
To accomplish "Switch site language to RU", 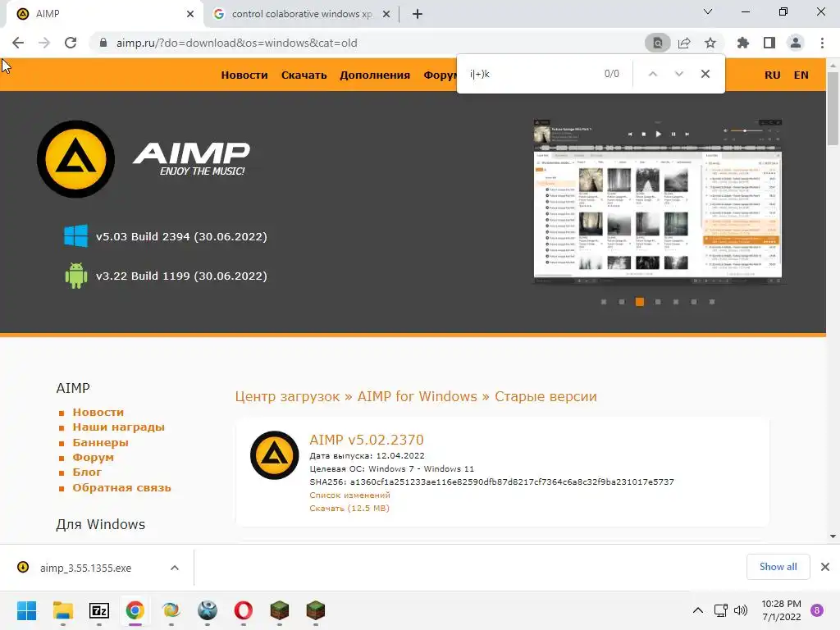I will point(772,75).
